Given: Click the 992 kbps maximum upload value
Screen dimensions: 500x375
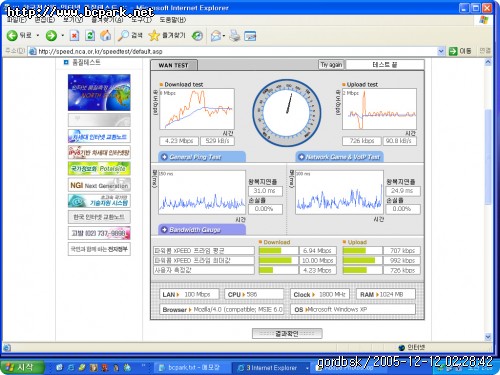Looking at the screenshot, I should point(402,260).
